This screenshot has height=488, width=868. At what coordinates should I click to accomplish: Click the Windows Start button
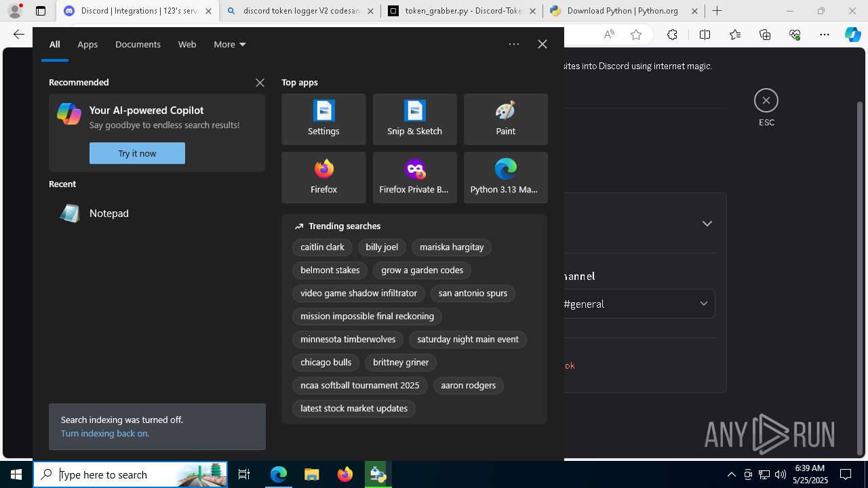click(16, 474)
